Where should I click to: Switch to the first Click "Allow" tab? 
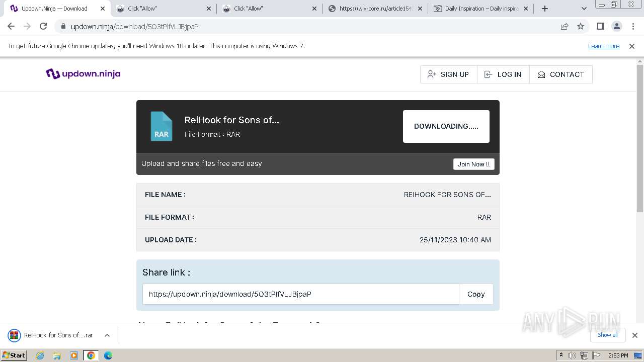pyautogui.click(x=164, y=9)
